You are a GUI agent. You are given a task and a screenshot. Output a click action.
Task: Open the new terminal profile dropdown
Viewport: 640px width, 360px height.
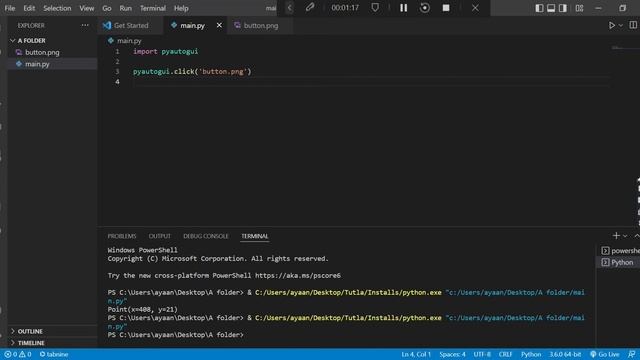click(625, 236)
